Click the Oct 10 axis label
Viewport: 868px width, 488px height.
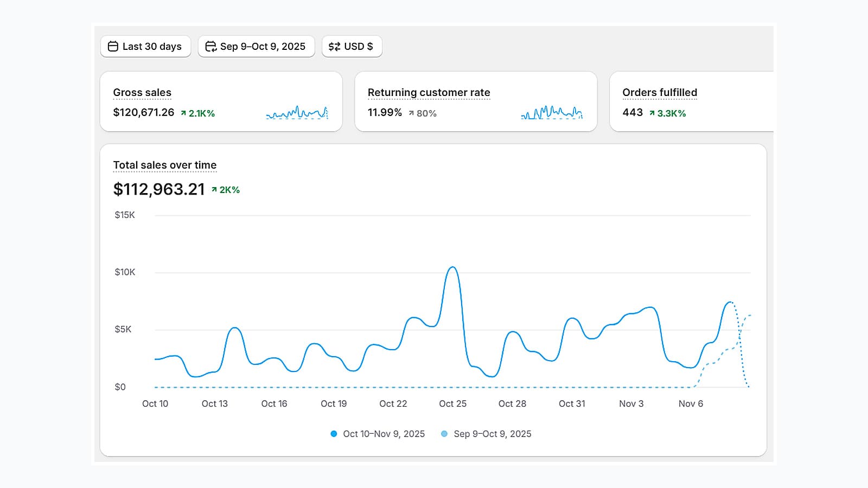click(155, 403)
